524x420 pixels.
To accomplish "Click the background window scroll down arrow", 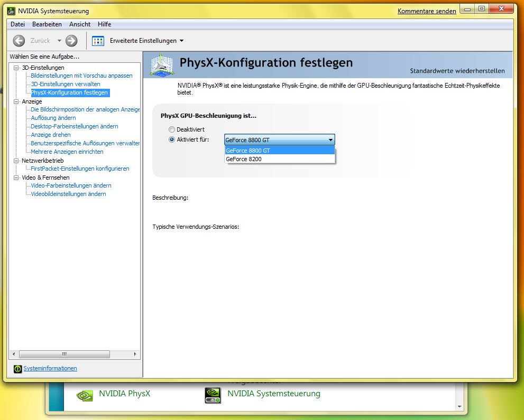I will 459,407.
